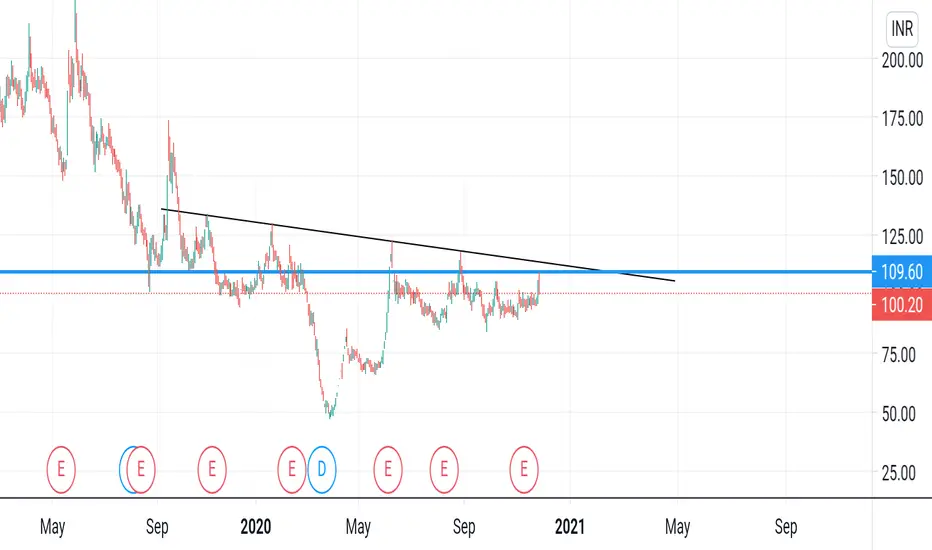This screenshot has width=932, height=550.
Task: Click the earnings 'E' marker just before Sep 2020
Action: [x=443, y=469]
